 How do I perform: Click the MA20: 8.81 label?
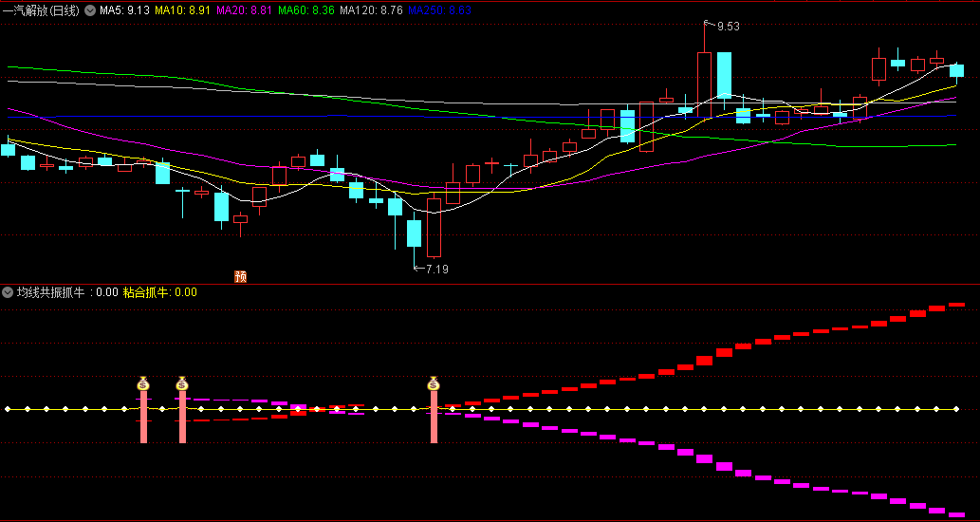245,10
